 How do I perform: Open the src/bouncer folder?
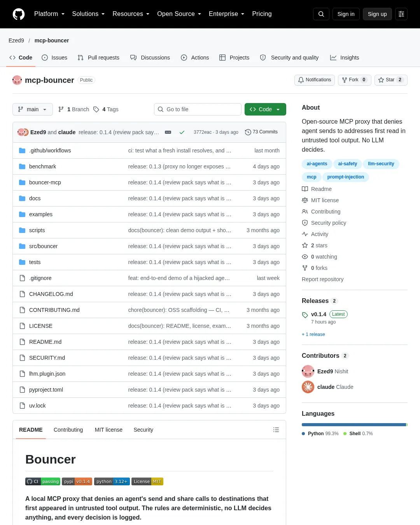coord(43,246)
